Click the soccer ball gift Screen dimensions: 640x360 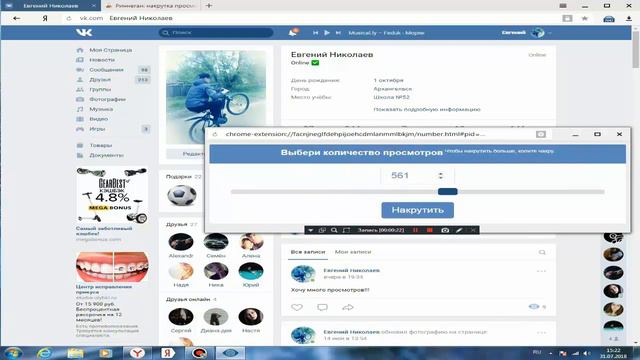[x=182, y=195]
